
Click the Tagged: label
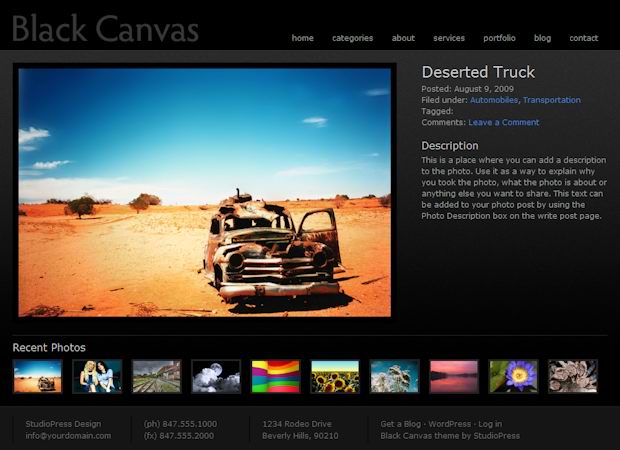coord(437,111)
